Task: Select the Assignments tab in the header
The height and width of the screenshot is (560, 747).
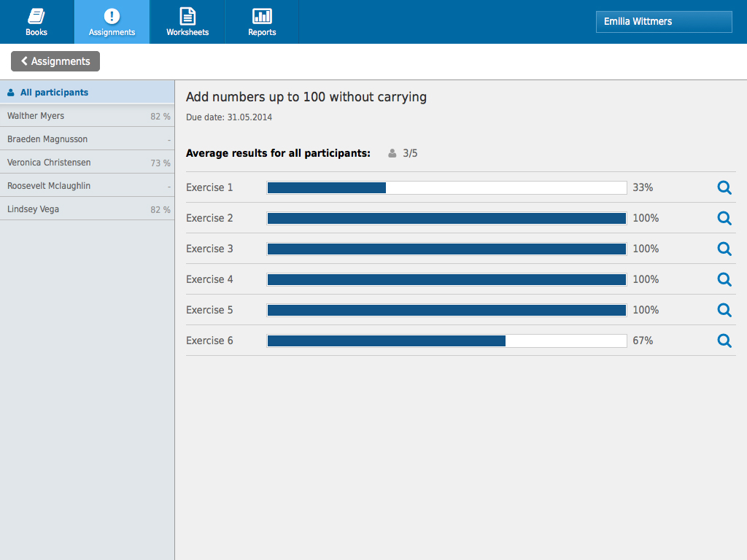Action: click(x=112, y=22)
